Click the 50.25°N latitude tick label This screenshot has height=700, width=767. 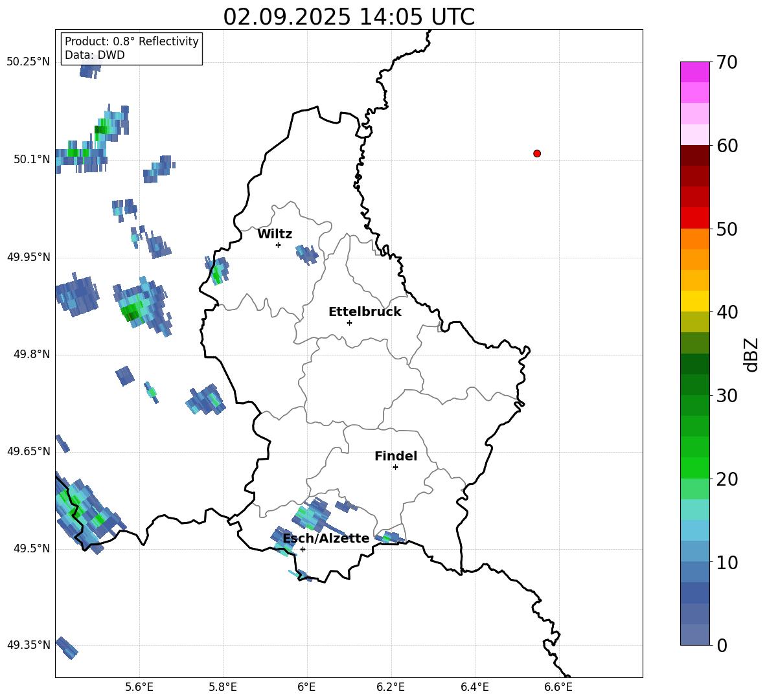[x=29, y=62]
